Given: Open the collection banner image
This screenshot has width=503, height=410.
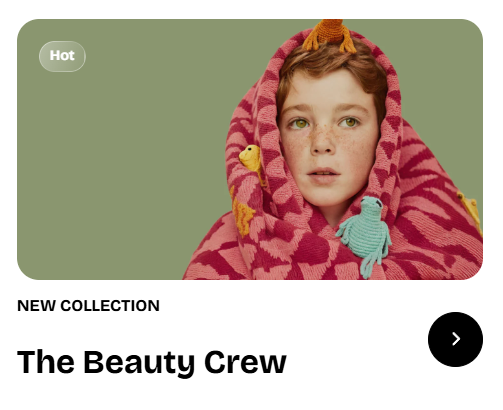Looking at the screenshot, I should [250, 149].
